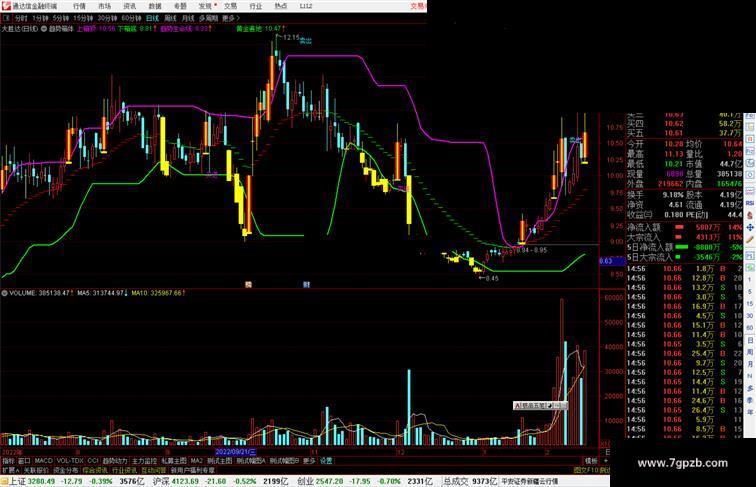The height and width of the screenshot is (487, 756).
Task: Click the 换手 9.18% value
Action: tap(673, 195)
